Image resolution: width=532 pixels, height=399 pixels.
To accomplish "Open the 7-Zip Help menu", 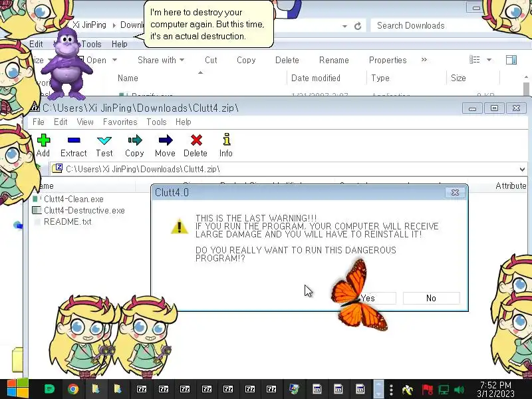I will tap(184, 122).
